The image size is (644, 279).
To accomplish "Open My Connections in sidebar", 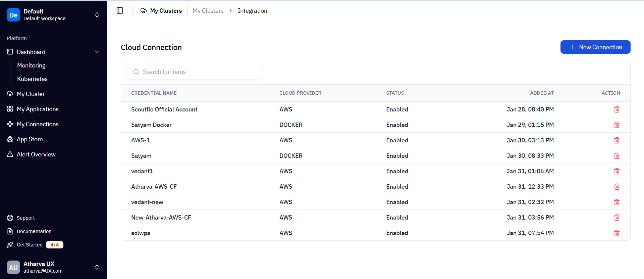I will tap(38, 124).
